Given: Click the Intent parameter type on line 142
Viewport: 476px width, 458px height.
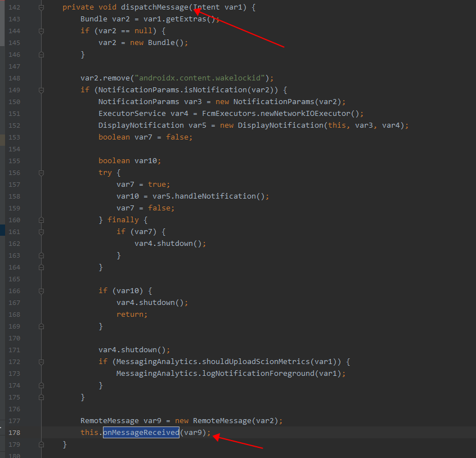Looking at the screenshot, I should (206, 7).
